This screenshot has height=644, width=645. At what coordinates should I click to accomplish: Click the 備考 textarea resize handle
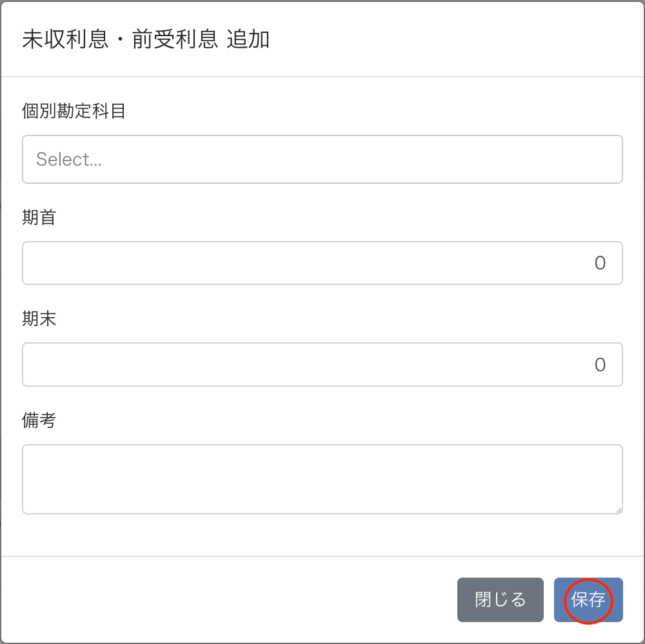pyautogui.click(x=619, y=510)
